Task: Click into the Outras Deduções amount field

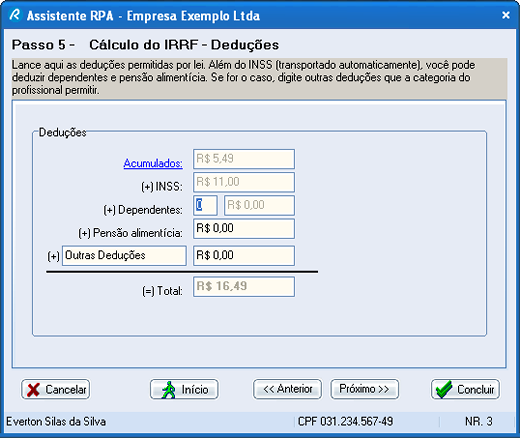Action: click(244, 256)
